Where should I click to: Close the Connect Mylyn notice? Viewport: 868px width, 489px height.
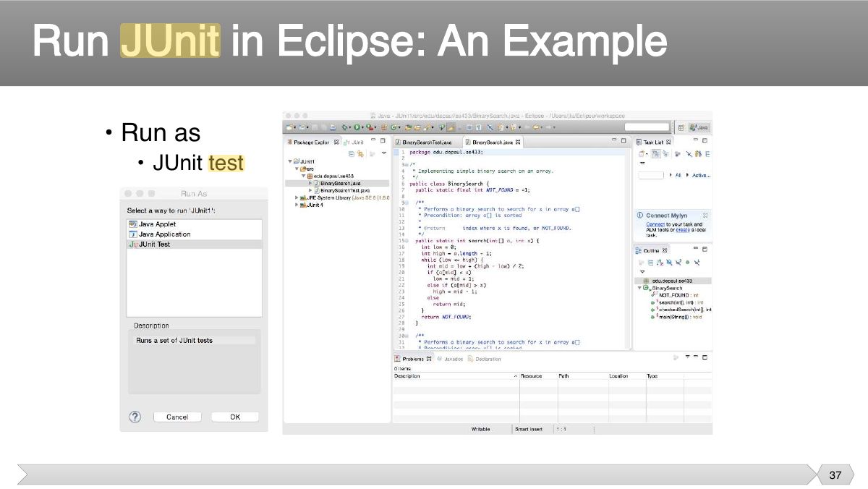pyautogui.click(x=705, y=216)
